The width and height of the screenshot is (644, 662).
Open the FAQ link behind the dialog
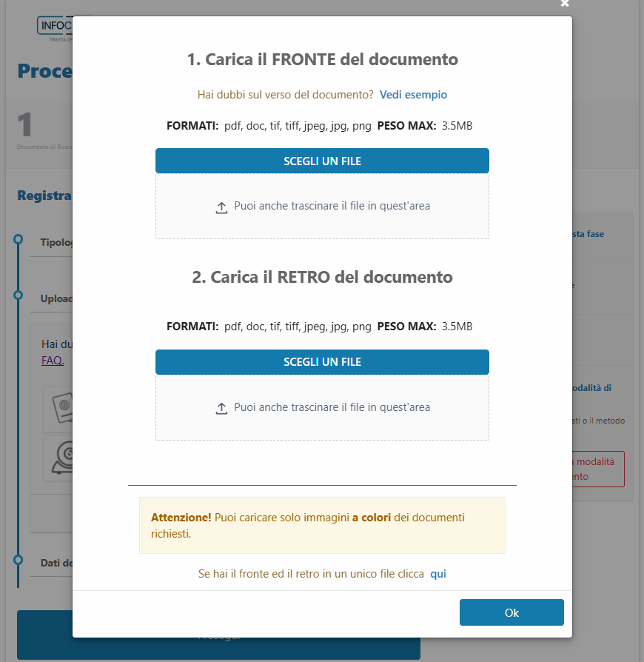53,361
